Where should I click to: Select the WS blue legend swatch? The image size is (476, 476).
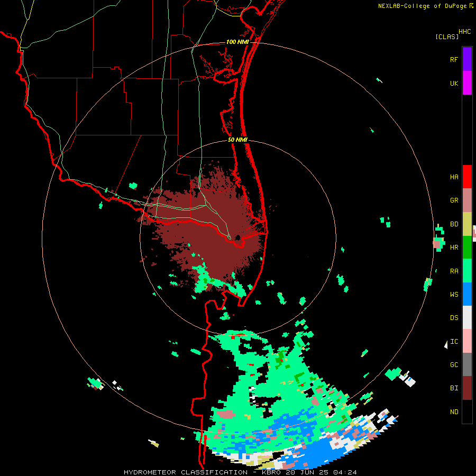pos(467,294)
